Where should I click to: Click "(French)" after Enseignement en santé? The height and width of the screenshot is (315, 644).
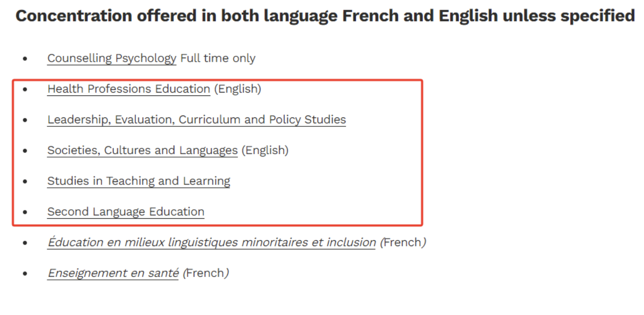click(x=206, y=273)
